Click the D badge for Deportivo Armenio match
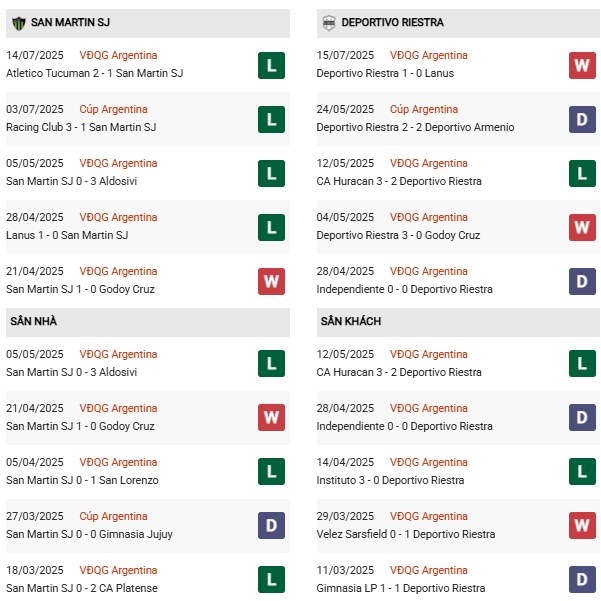The image size is (601, 601). [582, 119]
